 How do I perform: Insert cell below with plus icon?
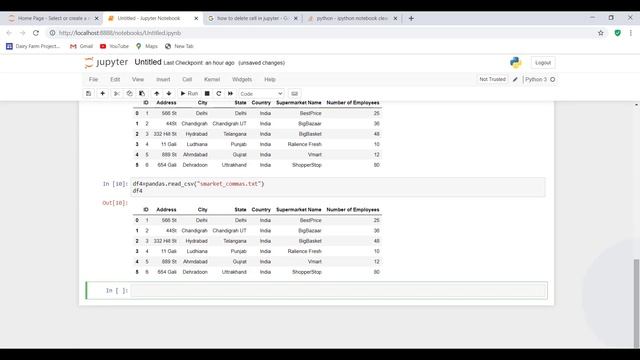click(102, 93)
